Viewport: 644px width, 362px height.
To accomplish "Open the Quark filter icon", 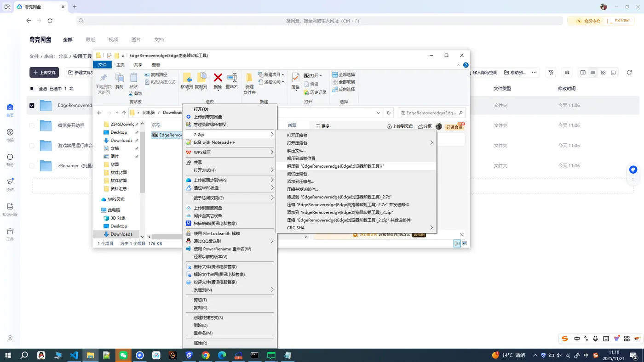I will point(551,73).
